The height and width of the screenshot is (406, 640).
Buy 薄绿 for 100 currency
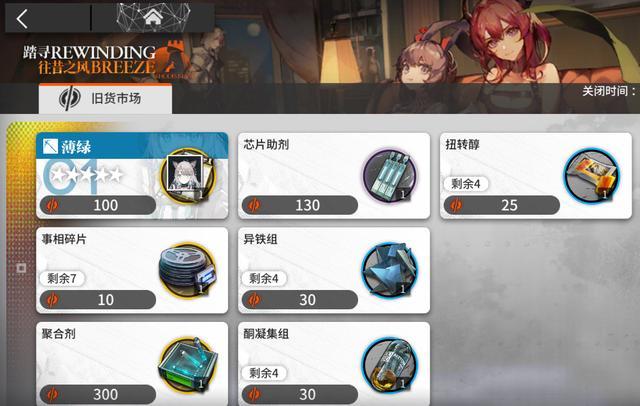click(98, 205)
